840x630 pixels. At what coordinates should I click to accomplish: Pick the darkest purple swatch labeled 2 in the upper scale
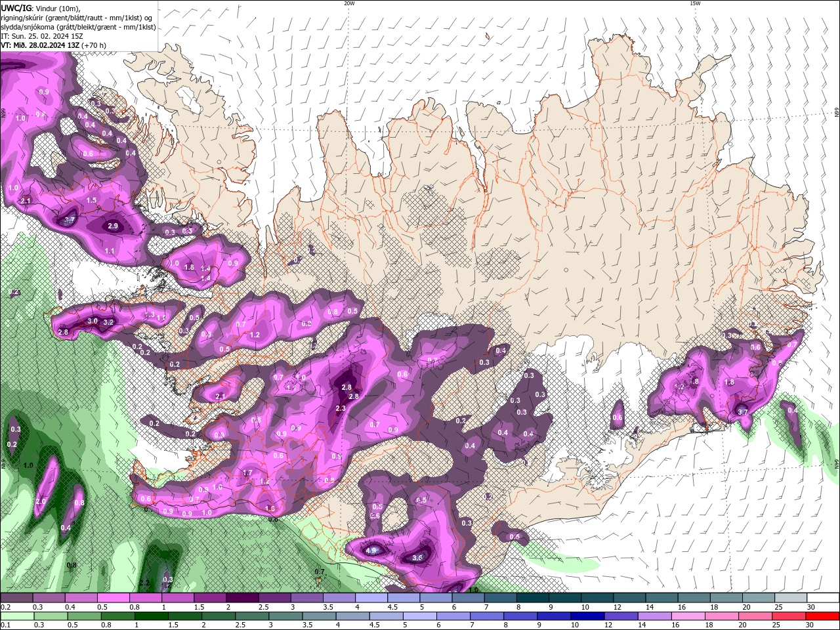coord(241,598)
